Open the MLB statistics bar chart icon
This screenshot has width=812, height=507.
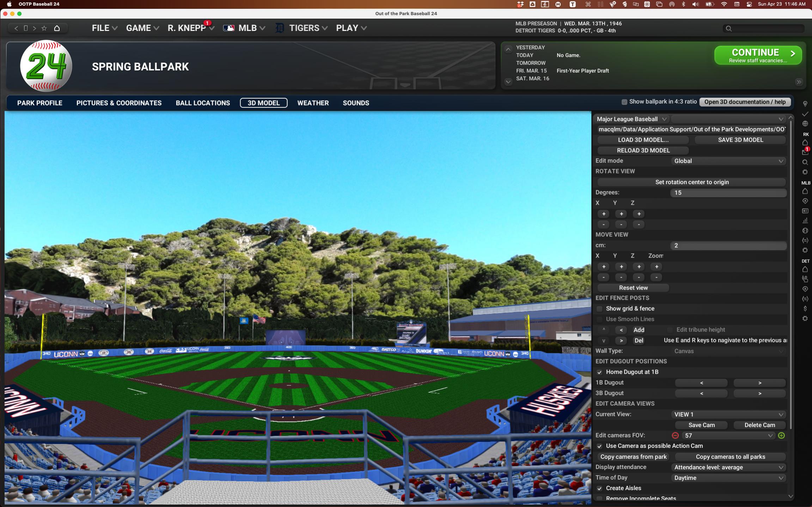(805, 221)
